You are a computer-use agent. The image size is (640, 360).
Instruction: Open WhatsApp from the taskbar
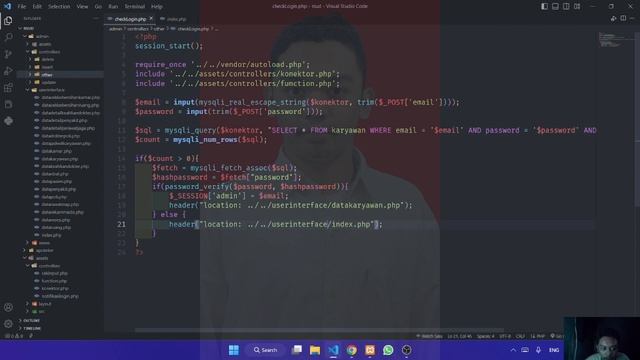coord(388,350)
